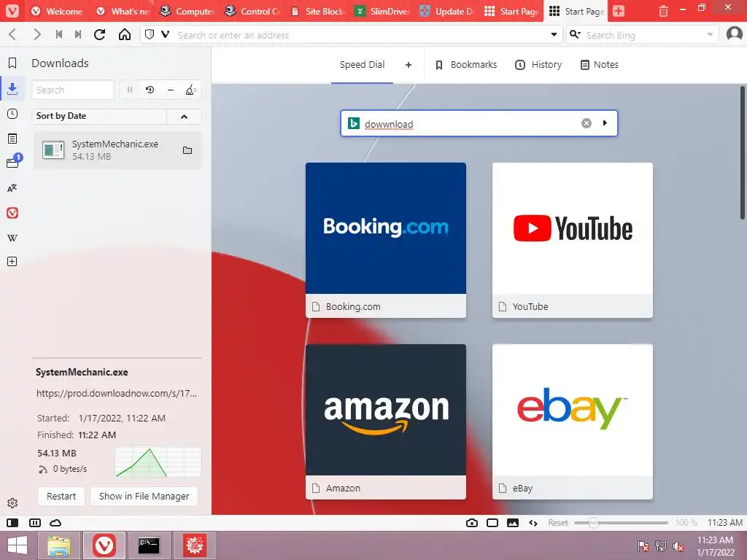Focus the Downloads search field
The image size is (747, 560).
pos(73,90)
